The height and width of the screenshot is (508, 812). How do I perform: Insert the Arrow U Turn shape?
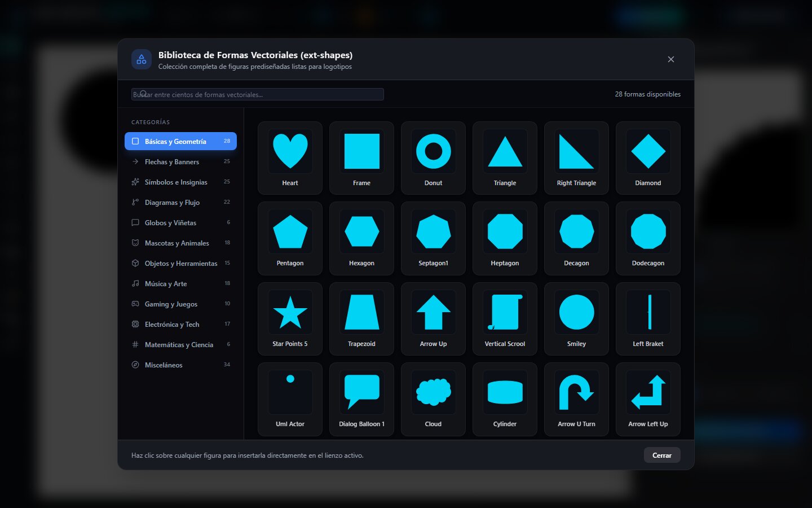point(576,399)
